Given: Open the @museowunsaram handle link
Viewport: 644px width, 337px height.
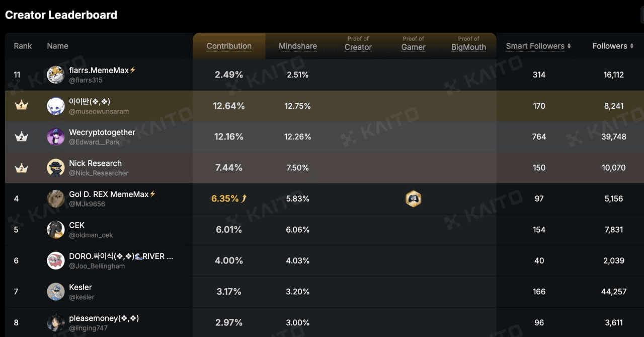Looking at the screenshot, I should click(x=99, y=111).
